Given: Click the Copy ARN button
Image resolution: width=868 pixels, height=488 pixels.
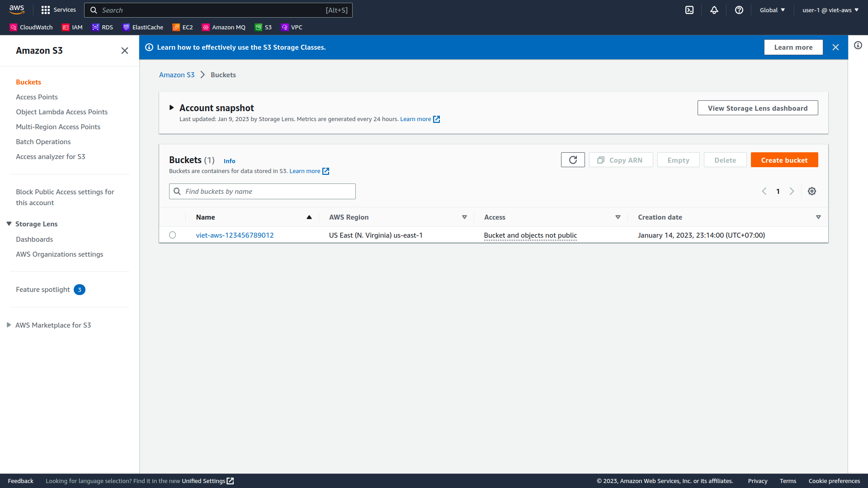Looking at the screenshot, I should (x=621, y=160).
